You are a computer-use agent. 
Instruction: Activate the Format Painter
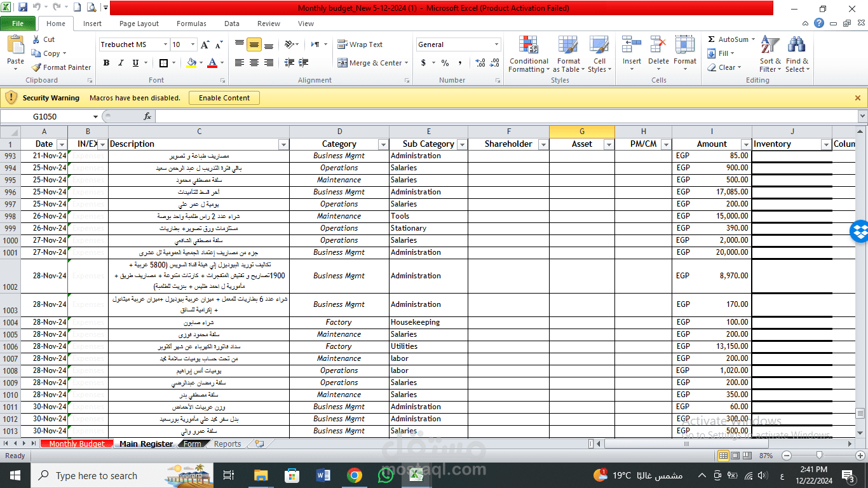click(62, 67)
